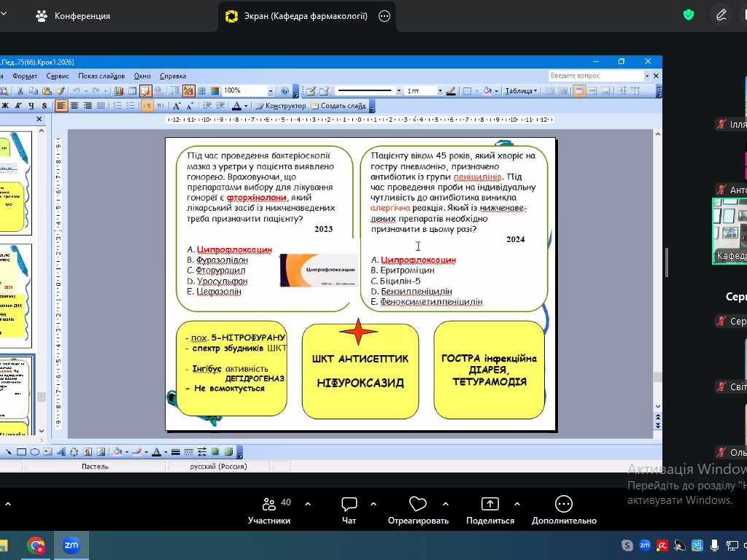Toggle the Tables and Borders toolbar icon

(x=145, y=91)
